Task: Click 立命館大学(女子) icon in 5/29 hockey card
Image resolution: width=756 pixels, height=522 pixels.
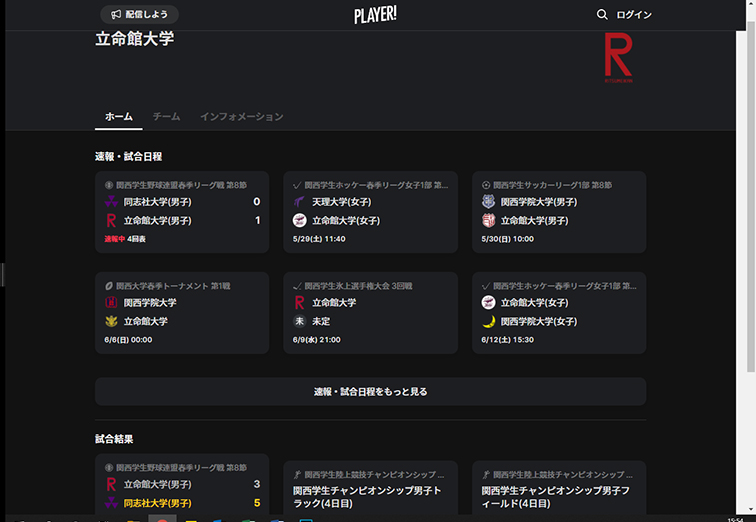Action: point(299,220)
